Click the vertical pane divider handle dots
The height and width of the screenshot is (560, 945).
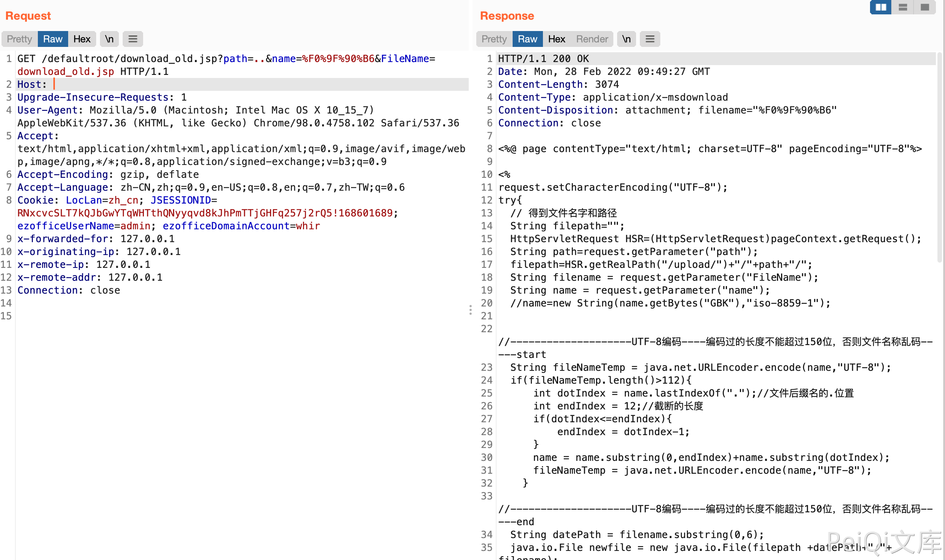coord(471,310)
